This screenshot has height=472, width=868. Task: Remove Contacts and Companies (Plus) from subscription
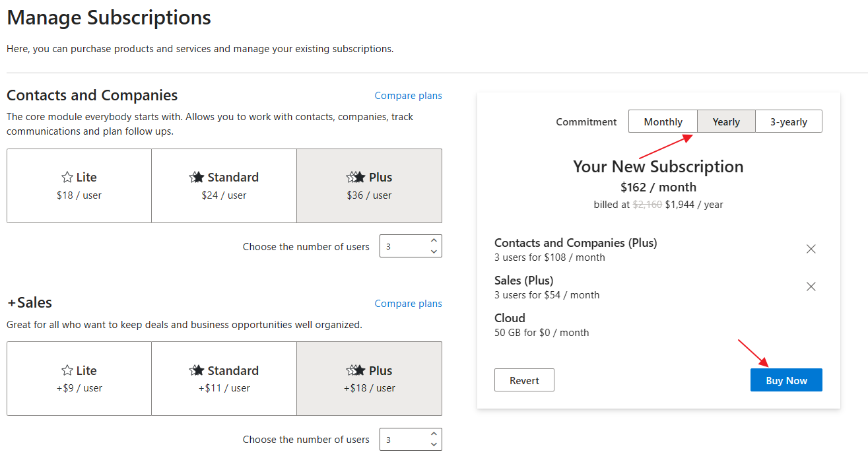click(x=811, y=249)
